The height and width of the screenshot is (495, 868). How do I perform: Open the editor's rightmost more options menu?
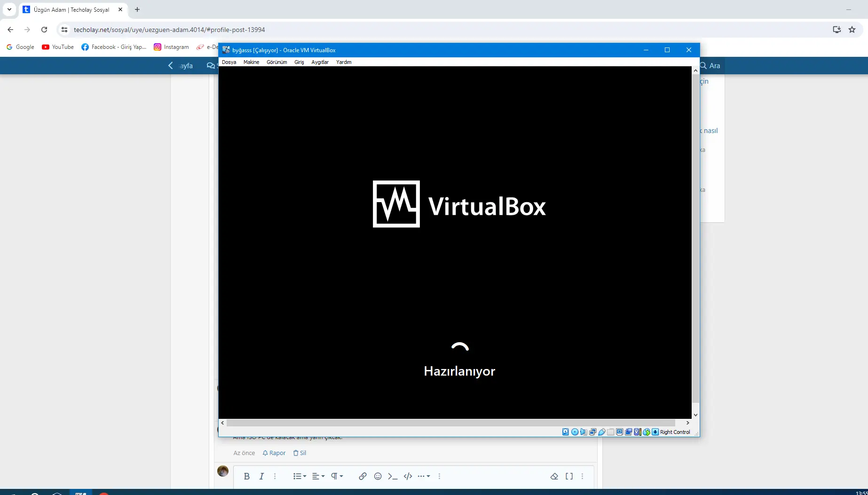(x=582, y=476)
